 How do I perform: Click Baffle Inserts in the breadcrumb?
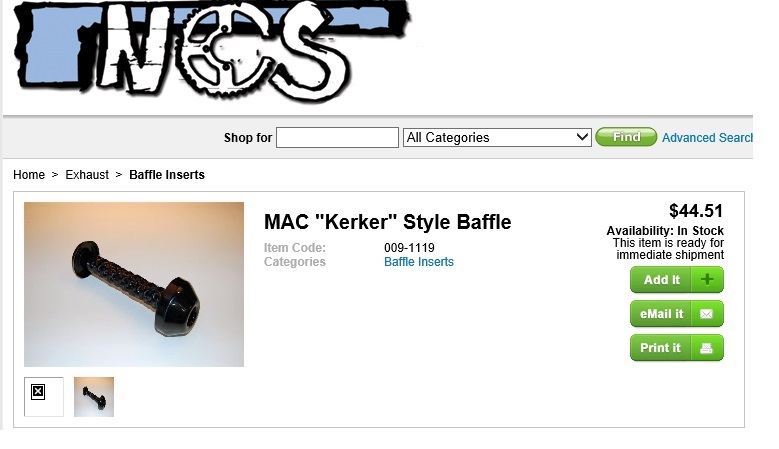coord(167,175)
